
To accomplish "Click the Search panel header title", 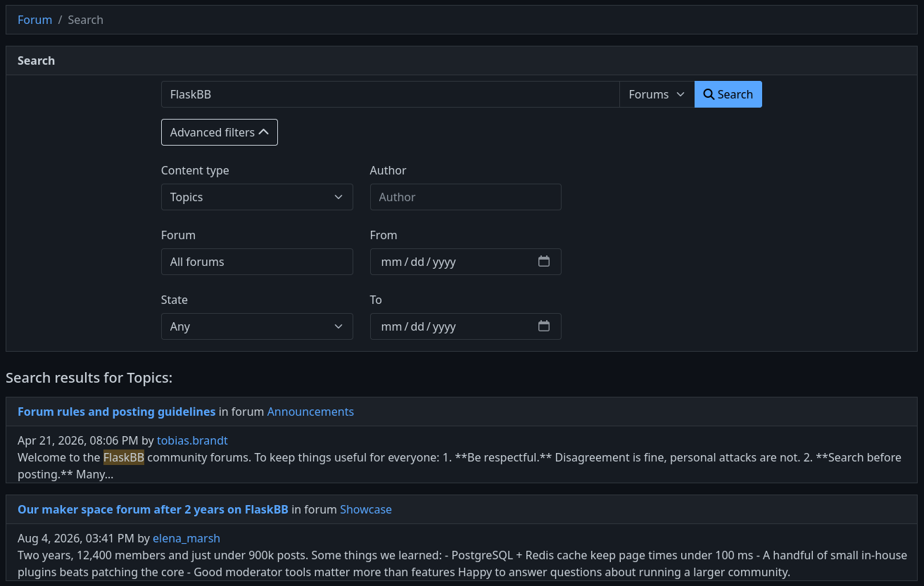I will click(36, 60).
